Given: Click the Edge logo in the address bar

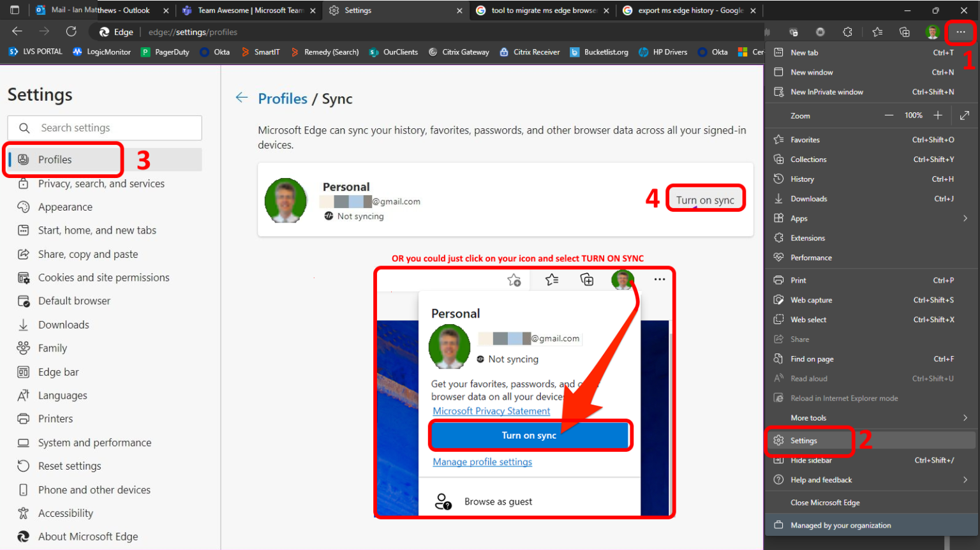Looking at the screenshot, I should coord(103,31).
